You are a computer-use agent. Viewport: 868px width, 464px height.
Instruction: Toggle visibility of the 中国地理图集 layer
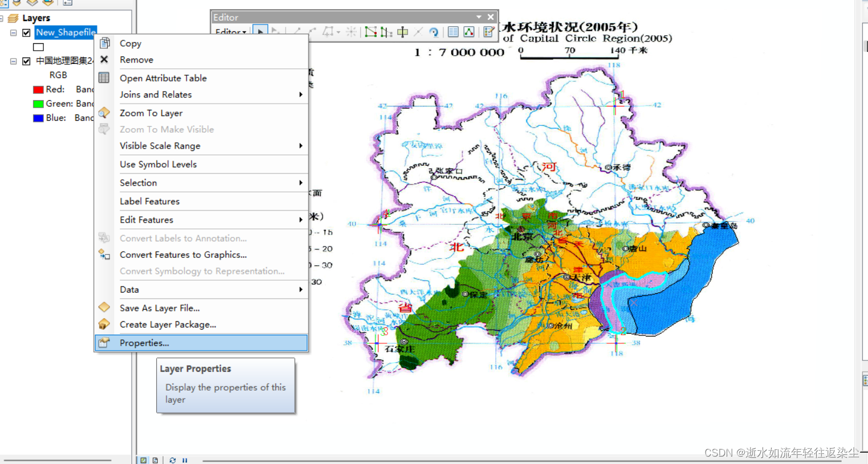26,61
